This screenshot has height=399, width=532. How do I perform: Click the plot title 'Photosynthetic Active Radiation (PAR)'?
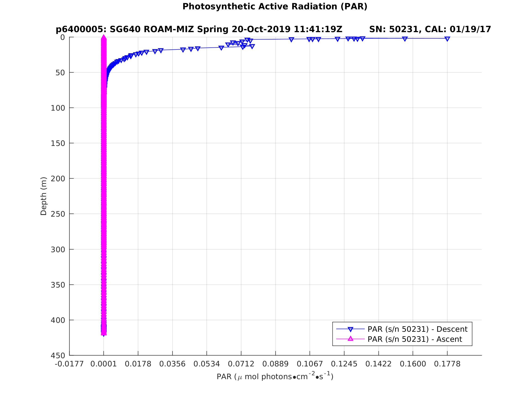275,7
